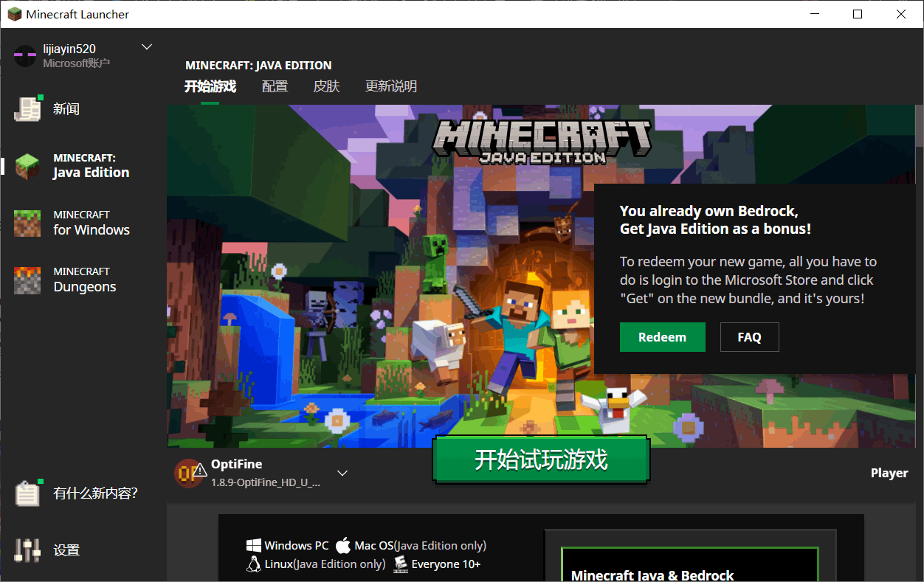924x582 pixels.
Task: Open the 设置 sliders icon
Action: click(x=28, y=550)
